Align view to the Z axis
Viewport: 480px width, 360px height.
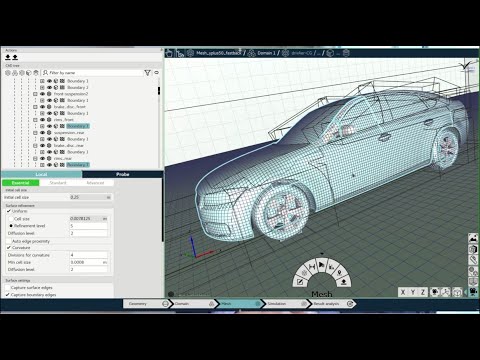click(x=423, y=292)
